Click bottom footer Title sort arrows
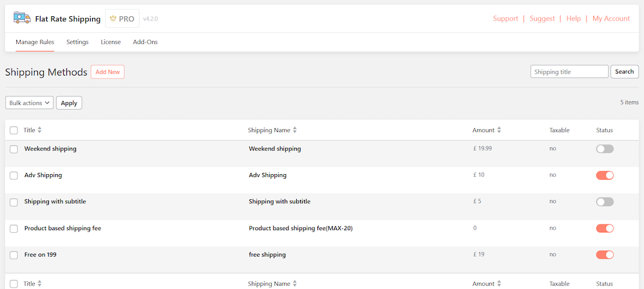This screenshot has height=289, width=644. pyautogui.click(x=39, y=284)
